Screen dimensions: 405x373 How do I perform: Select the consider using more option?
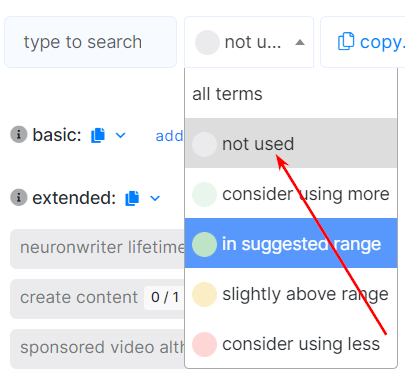coord(291,194)
